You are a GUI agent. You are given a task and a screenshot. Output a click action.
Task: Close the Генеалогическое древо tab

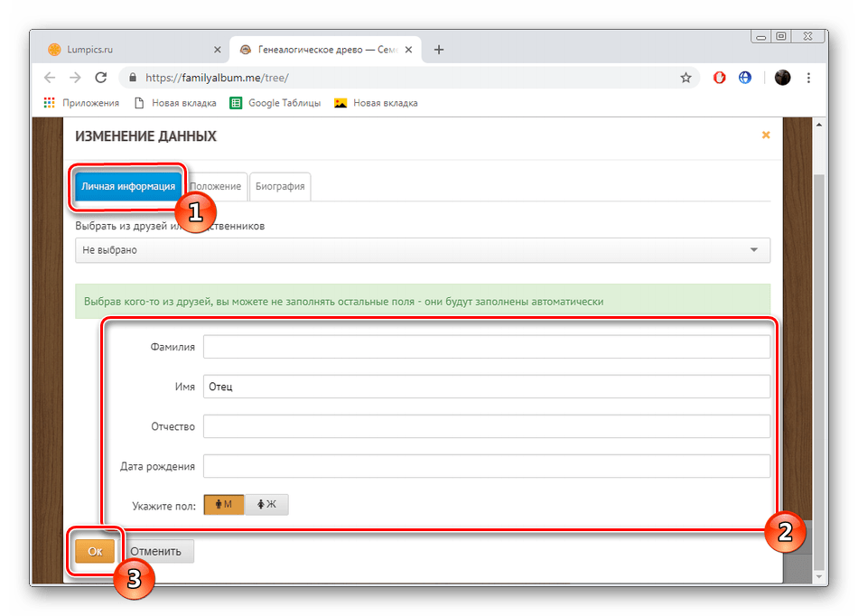[409, 50]
